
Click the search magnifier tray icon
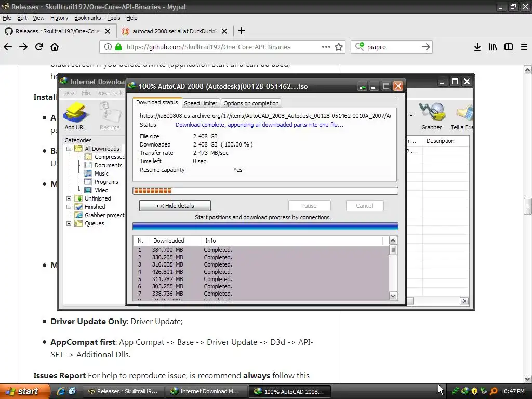point(494,391)
